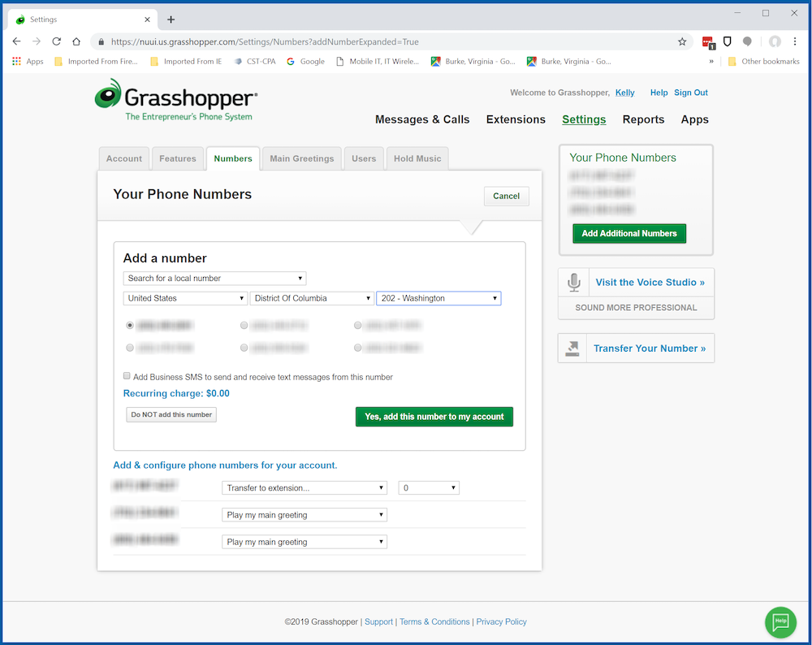Image resolution: width=812 pixels, height=645 pixels.
Task: Click the shield extension icon
Action: [727, 41]
